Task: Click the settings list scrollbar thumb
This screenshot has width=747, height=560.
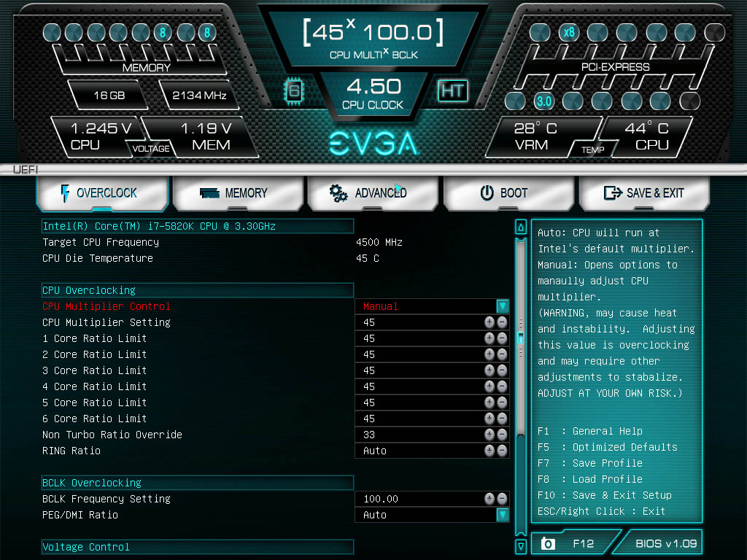Action: 521,338
